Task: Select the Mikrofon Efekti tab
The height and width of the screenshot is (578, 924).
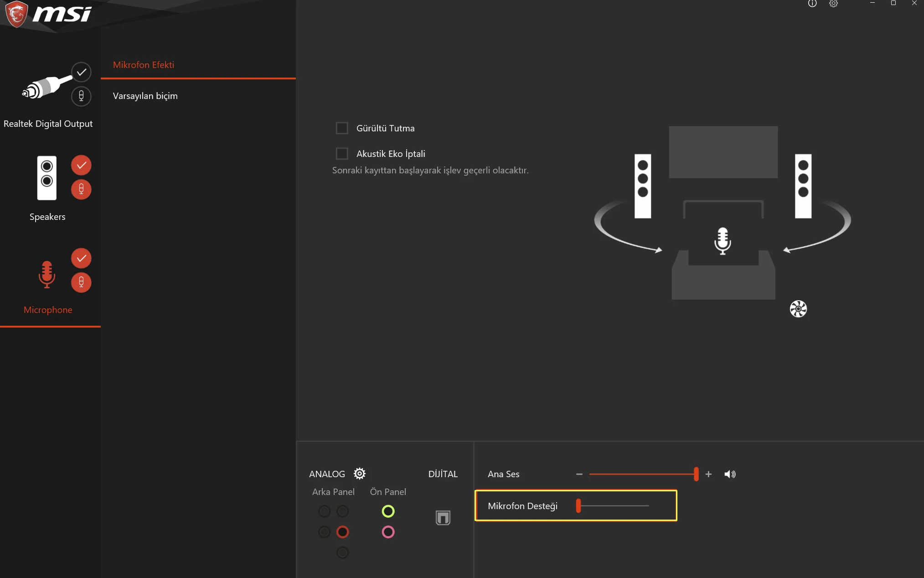Action: pyautogui.click(x=144, y=65)
